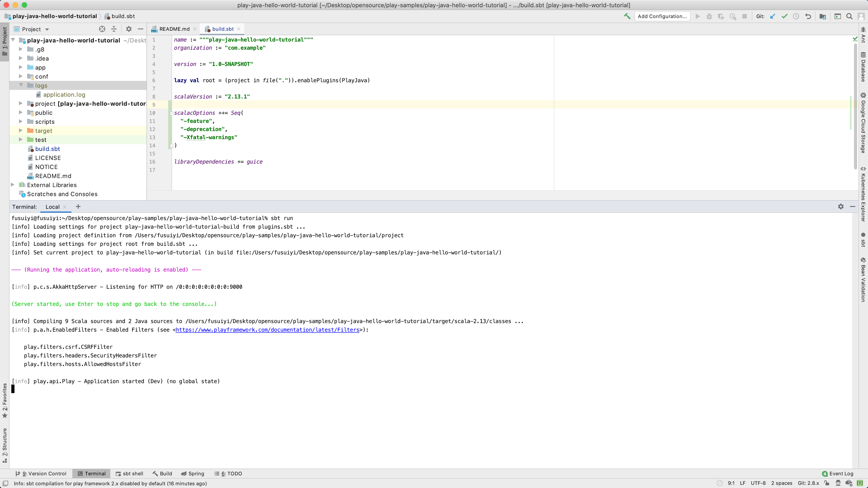Expand External Libraries node
This screenshot has height=488, width=868.
pyautogui.click(x=13, y=185)
